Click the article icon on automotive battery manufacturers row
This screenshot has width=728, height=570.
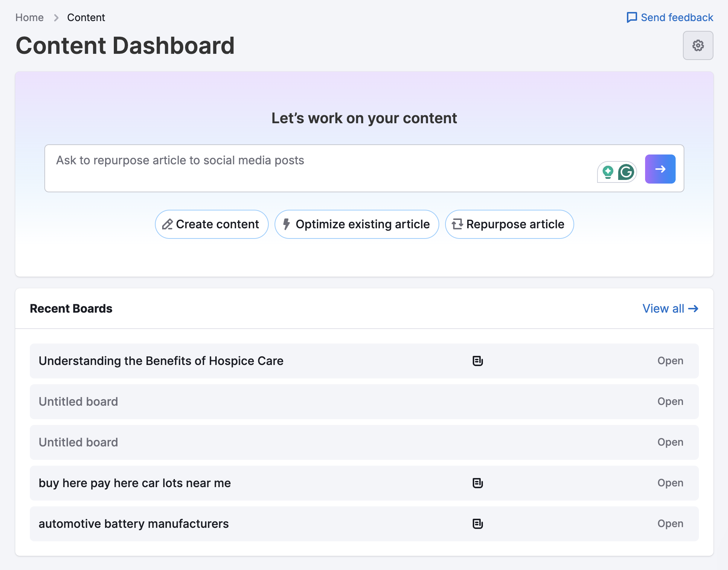(477, 524)
